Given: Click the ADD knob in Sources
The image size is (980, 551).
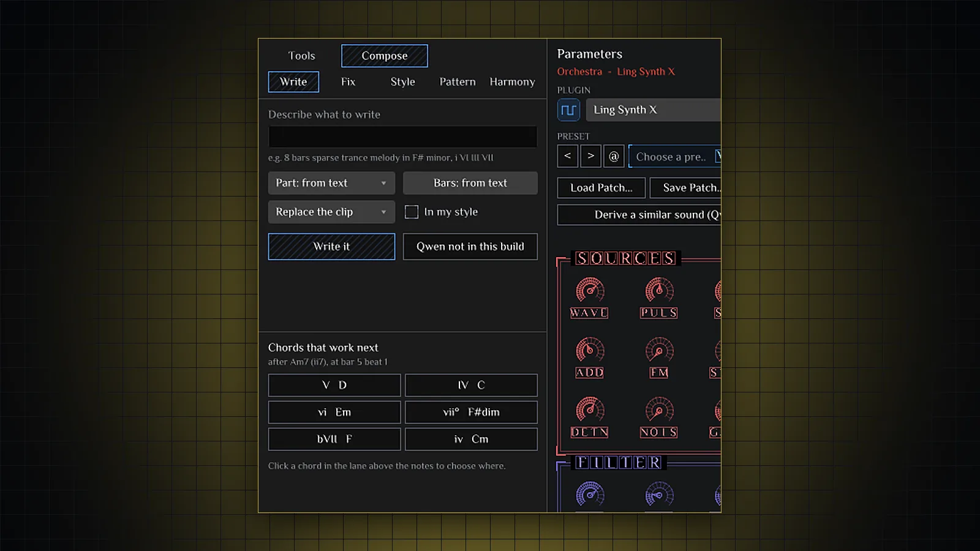Looking at the screenshot, I should coord(590,350).
